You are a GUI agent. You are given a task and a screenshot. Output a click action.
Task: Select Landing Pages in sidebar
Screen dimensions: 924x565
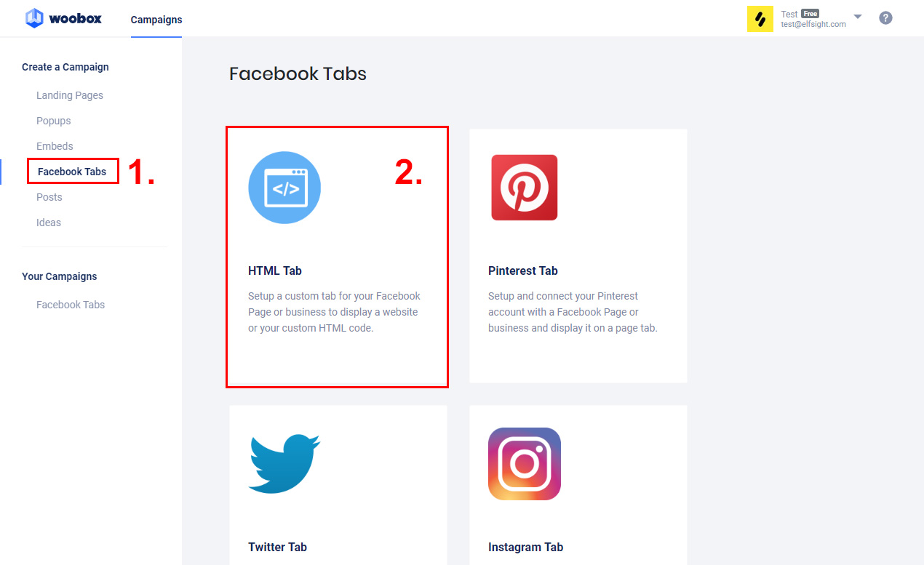(x=70, y=95)
